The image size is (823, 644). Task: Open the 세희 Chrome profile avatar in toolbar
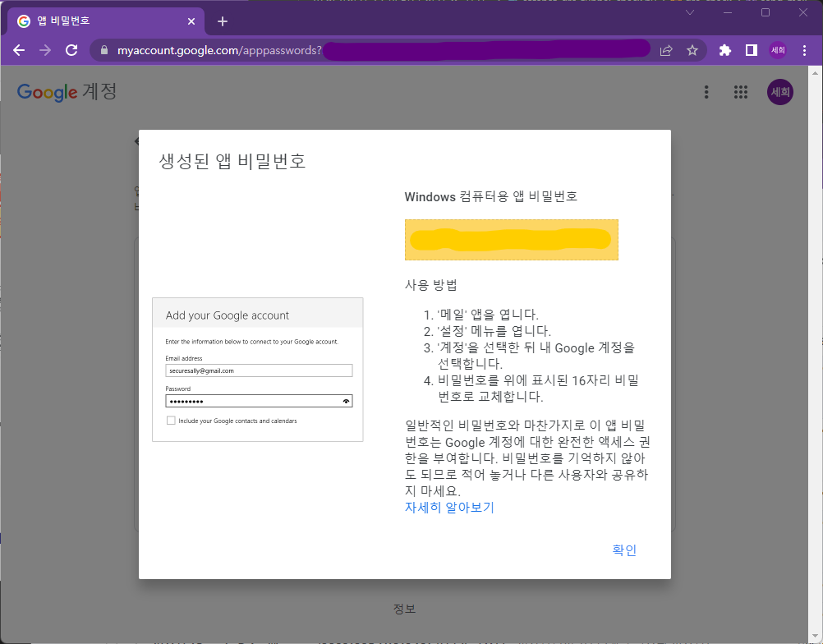tap(778, 50)
